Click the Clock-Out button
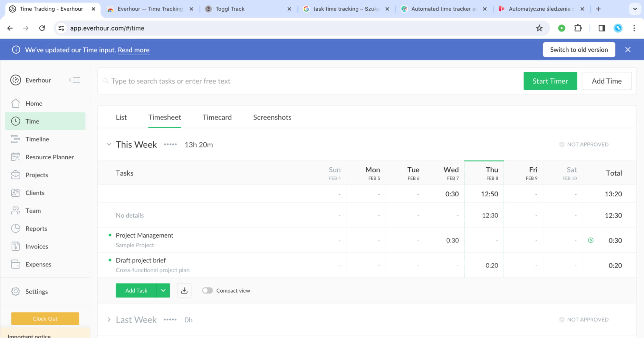This screenshot has height=338, width=644. point(45,318)
